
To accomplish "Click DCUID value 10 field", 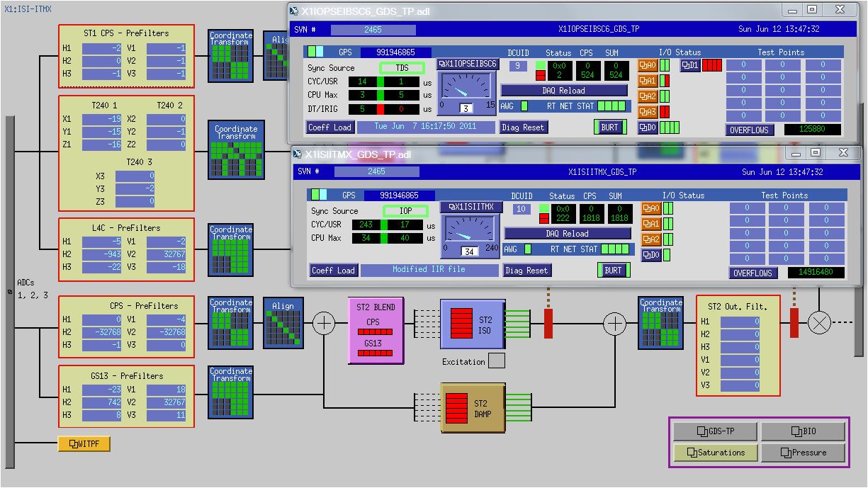I will pos(522,210).
